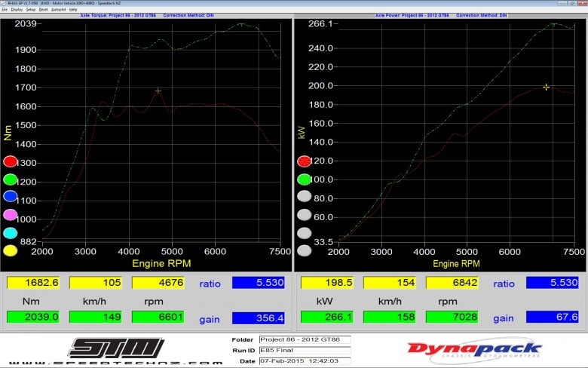The image size is (588, 368).
Task: Click the gray circle beside 80.0 on power graph
Action: pos(304,196)
